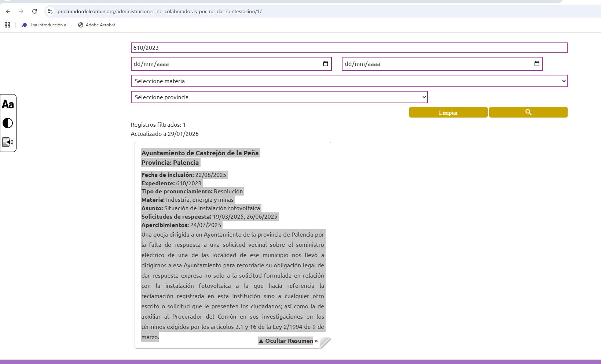Click the search field containing 610/2023

(x=349, y=48)
